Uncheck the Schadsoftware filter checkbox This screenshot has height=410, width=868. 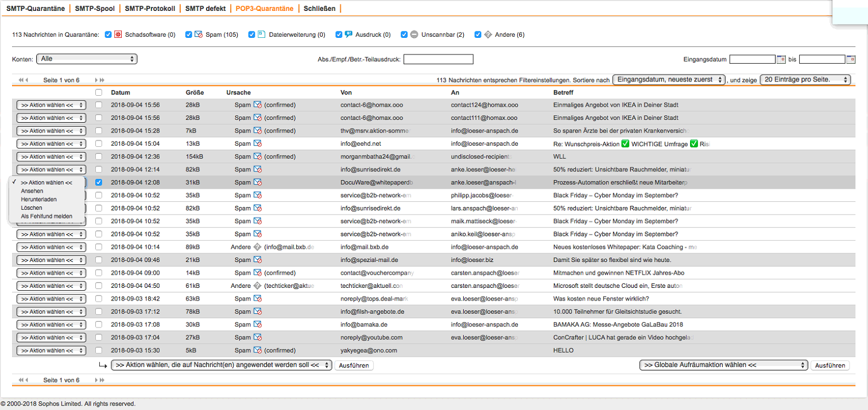pyautogui.click(x=108, y=34)
